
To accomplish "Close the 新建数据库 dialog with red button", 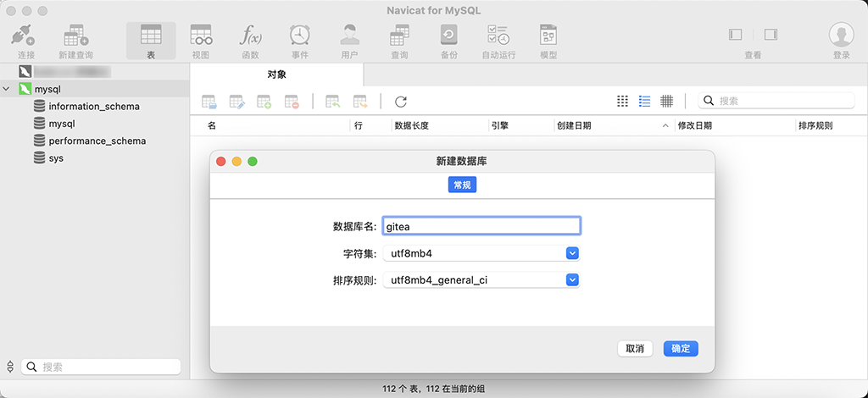I will [221, 162].
